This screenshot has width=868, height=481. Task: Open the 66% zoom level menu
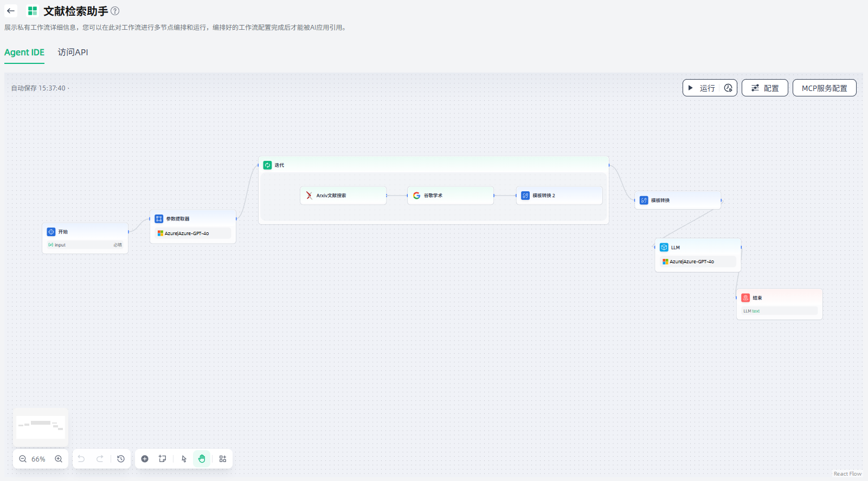pos(38,459)
